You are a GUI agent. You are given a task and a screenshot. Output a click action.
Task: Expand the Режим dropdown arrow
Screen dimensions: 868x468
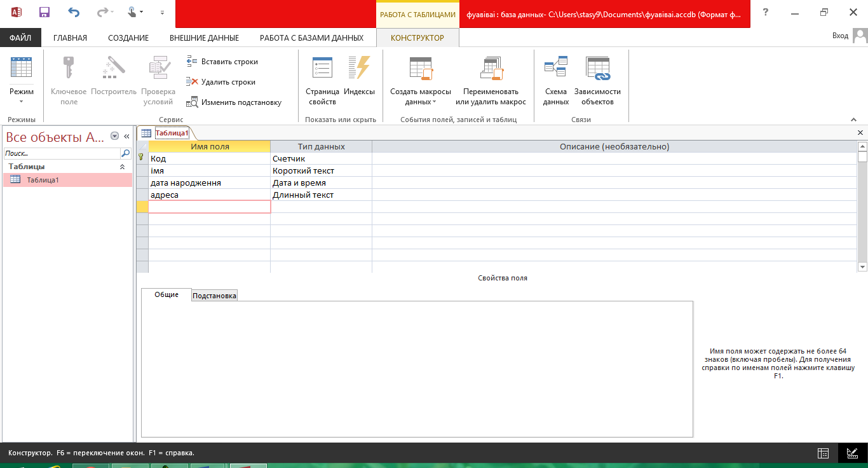tap(21, 101)
